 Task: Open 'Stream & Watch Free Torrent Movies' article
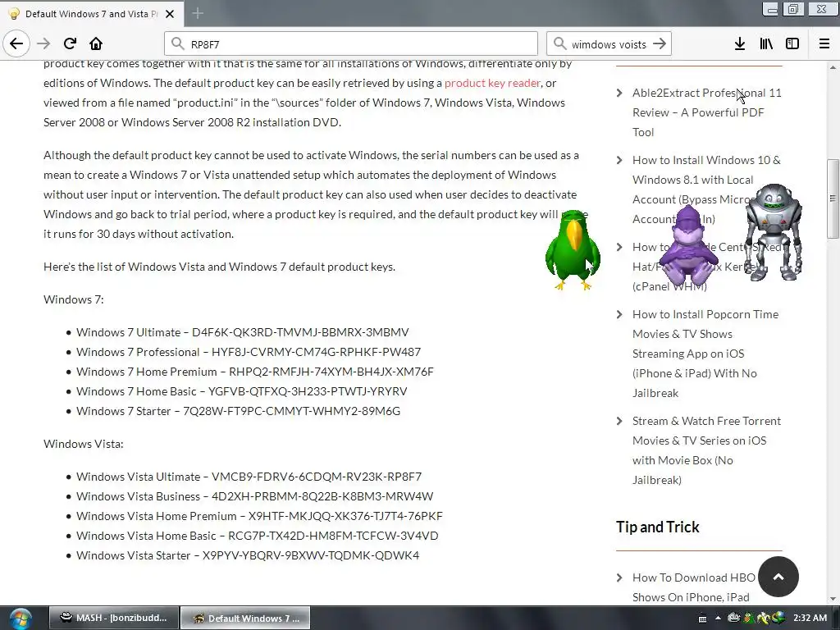(706, 450)
